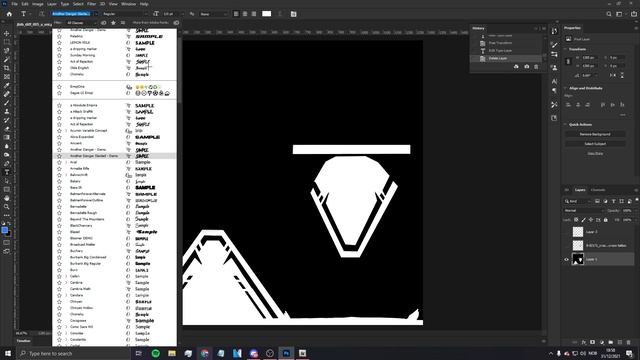640x360 pixels.
Task: Open the File menu
Action: [14, 4]
